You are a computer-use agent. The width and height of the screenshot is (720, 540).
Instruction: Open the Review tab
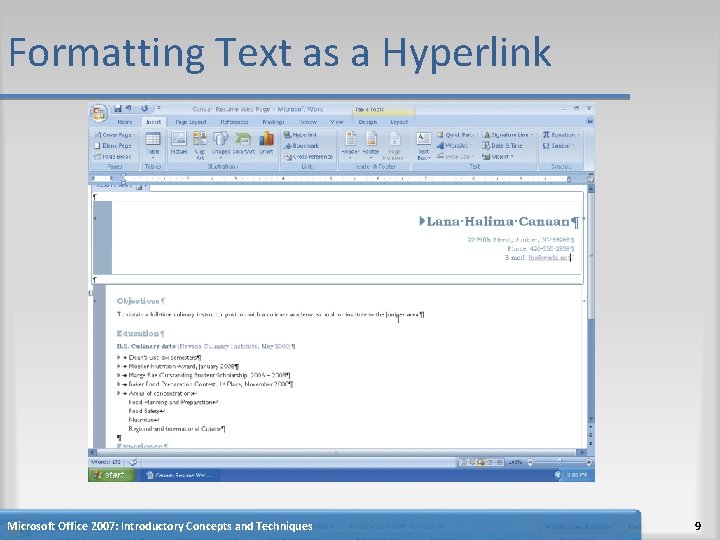308,122
